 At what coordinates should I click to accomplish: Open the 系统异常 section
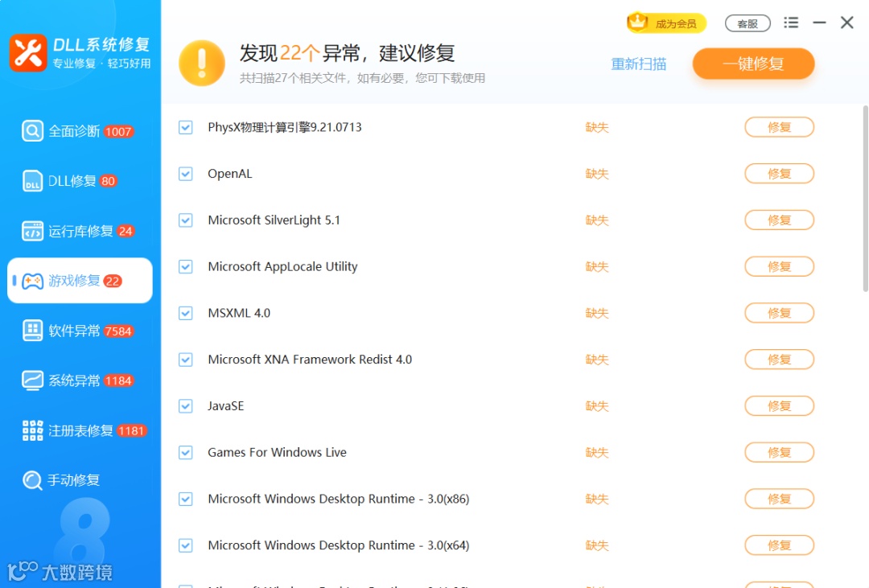[80, 380]
